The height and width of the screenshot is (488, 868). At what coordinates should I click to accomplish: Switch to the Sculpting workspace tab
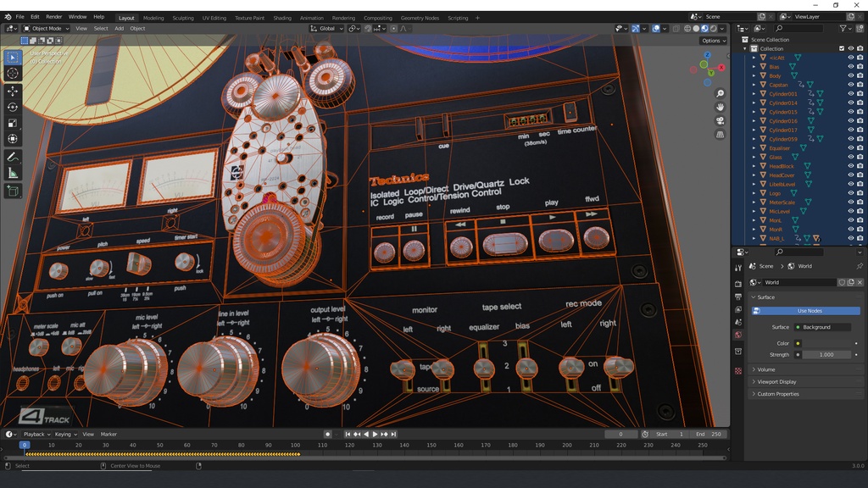[x=183, y=18]
